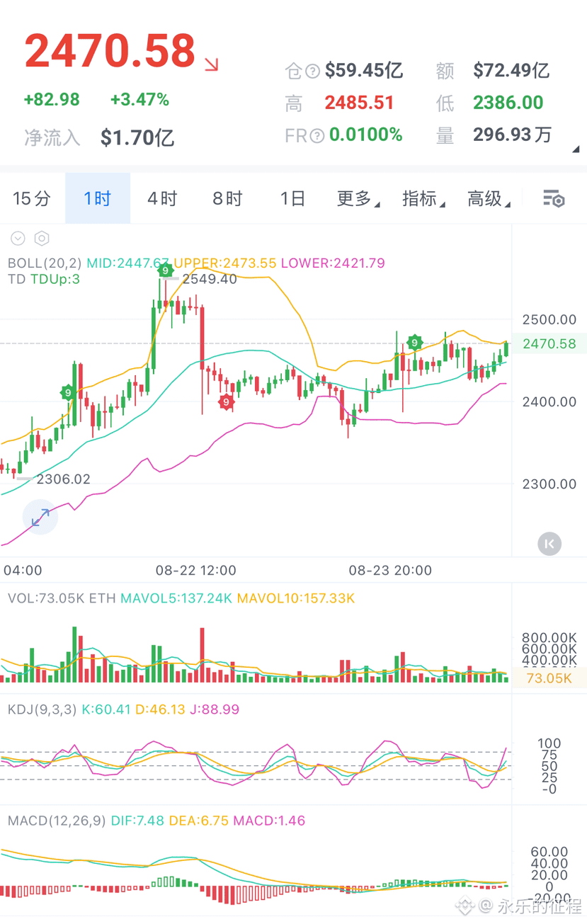
Task: Click the 2306.02 low price label
Action: [64, 479]
